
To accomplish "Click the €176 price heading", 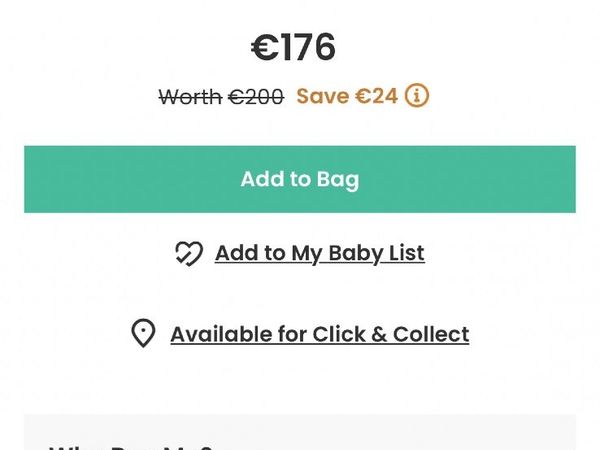I will click(x=293, y=47).
